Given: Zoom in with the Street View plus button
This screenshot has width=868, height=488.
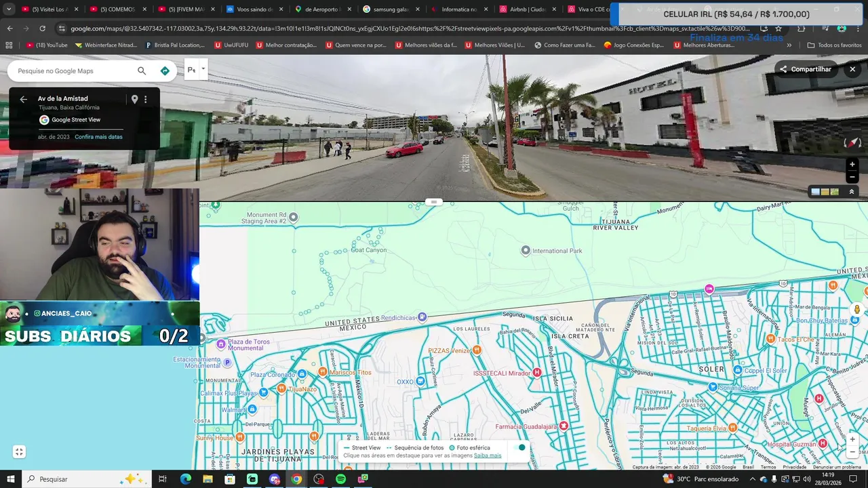Looking at the screenshot, I should pos(852,164).
